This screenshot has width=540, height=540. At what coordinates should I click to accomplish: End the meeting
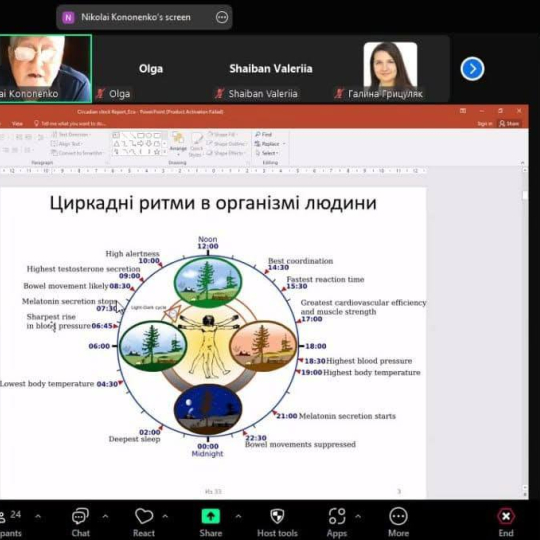click(506, 522)
